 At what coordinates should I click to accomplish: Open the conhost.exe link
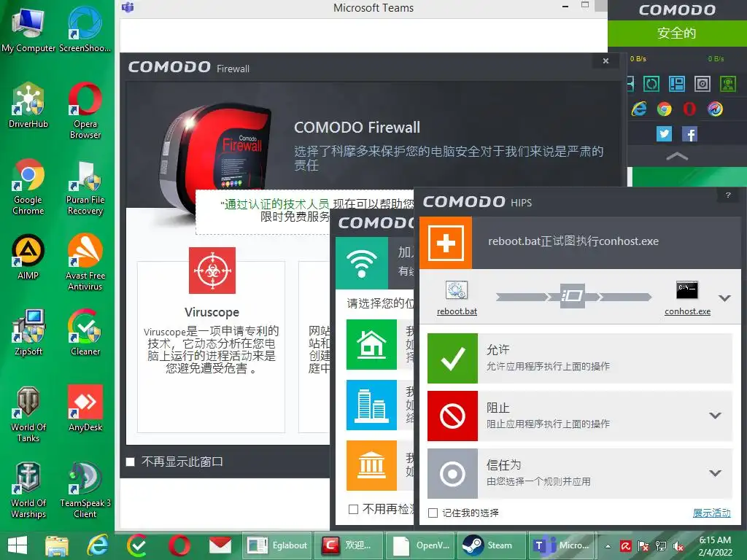687,311
